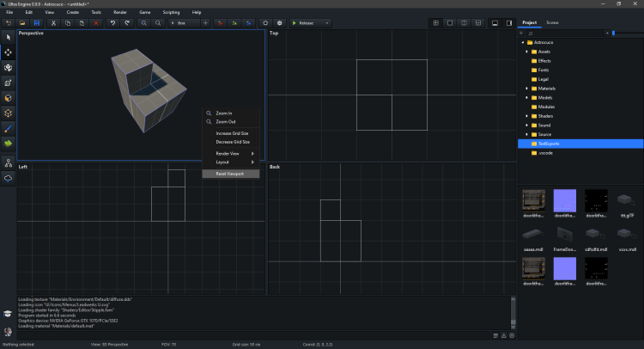Select the FrameDoo model thumbnail

coord(566,236)
